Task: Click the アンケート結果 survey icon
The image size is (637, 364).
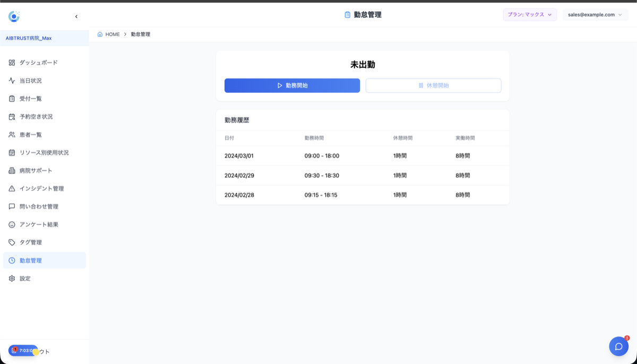Action: [x=11, y=224]
